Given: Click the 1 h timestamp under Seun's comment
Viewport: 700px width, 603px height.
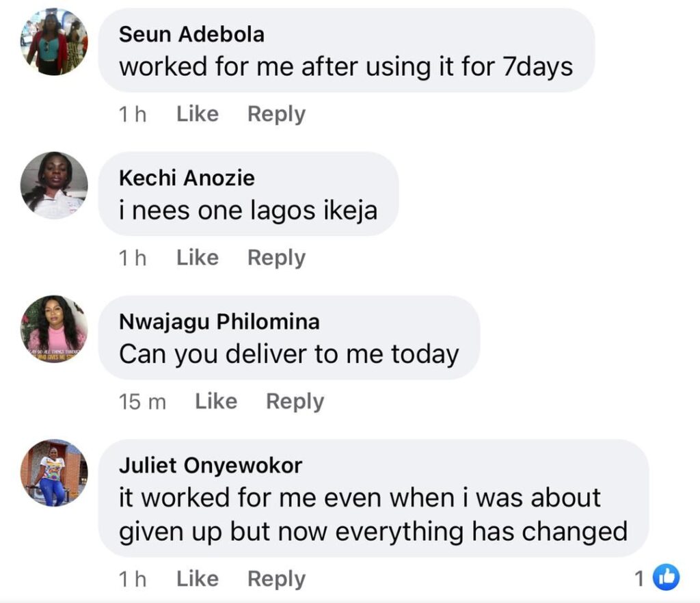Looking at the screenshot, I should pyautogui.click(x=133, y=115).
